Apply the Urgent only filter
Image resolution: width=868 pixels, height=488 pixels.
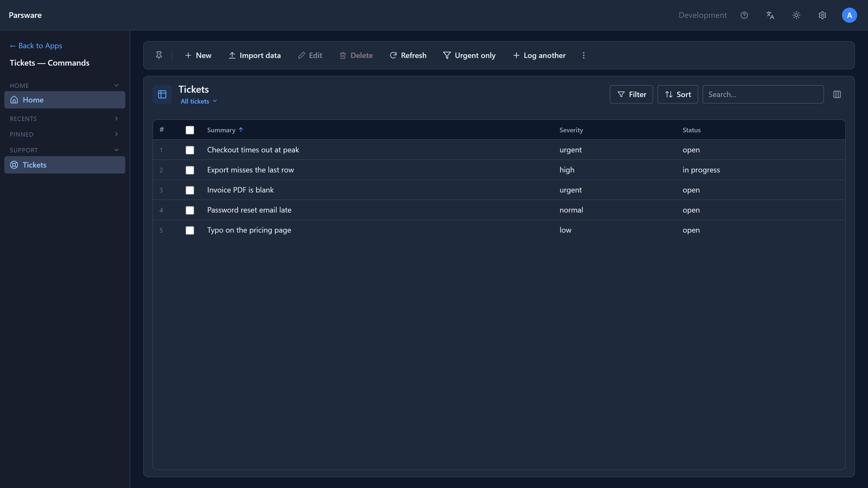(469, 55)
